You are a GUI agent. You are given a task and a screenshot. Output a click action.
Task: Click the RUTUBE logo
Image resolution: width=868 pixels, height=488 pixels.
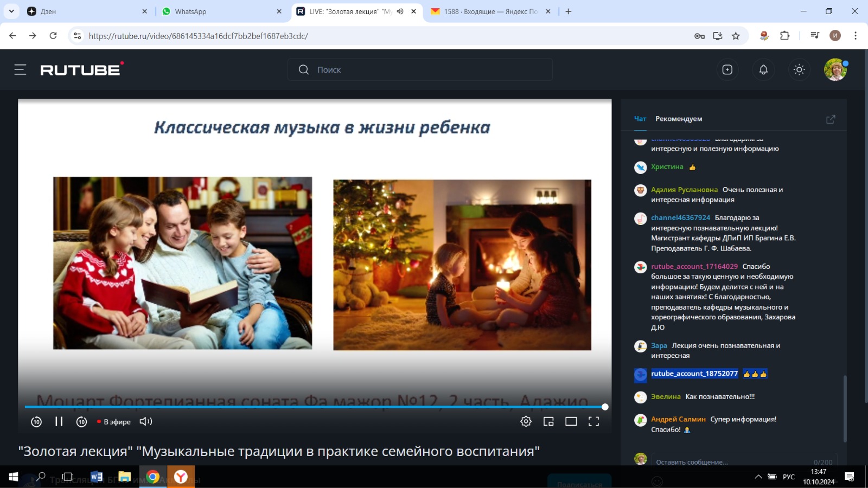81,69
